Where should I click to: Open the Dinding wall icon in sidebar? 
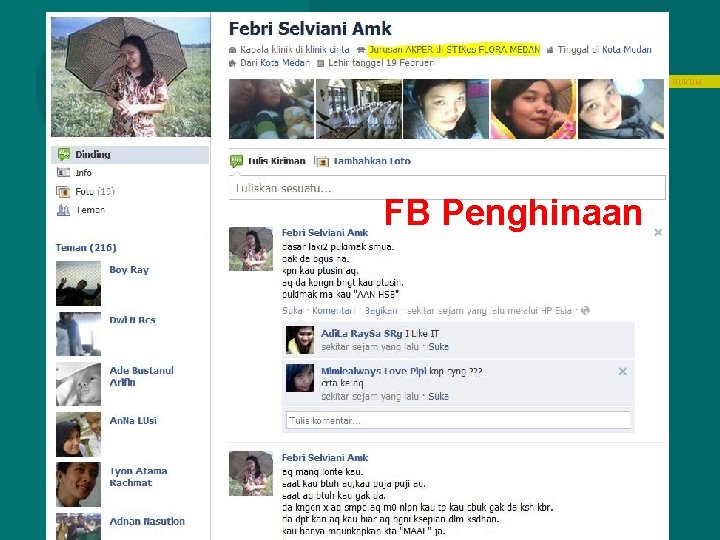point(64,154)
